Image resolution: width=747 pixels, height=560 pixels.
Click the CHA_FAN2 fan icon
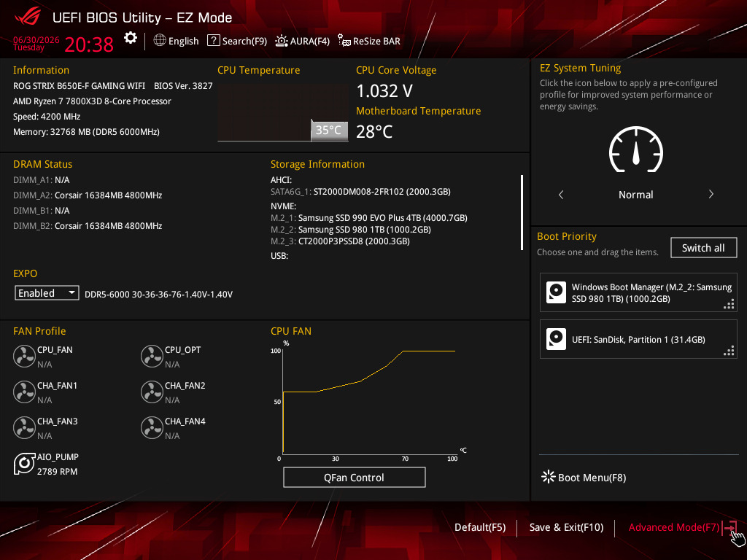click(x=152, y=392)
